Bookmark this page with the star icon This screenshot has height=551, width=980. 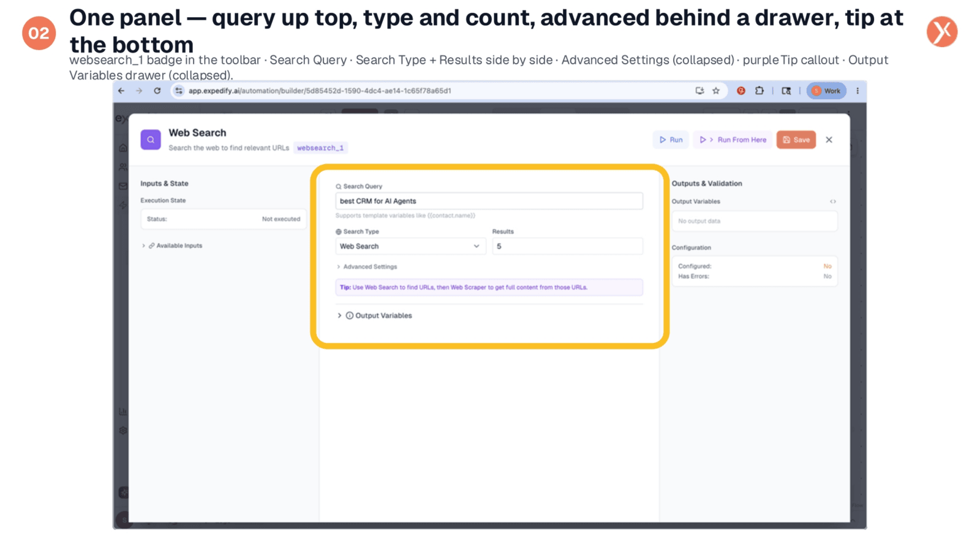tap(716, 91)
